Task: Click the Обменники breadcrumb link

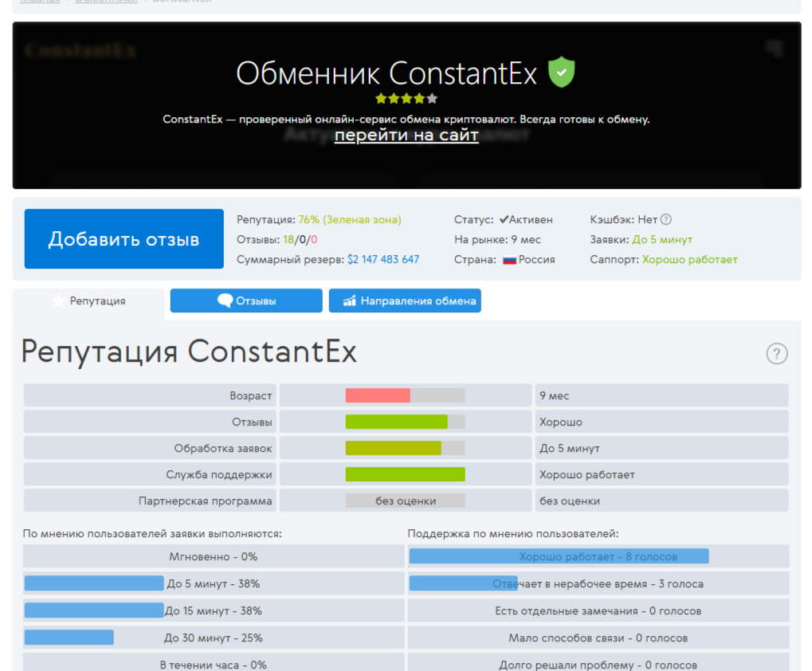Action: [x=106, y=2]
